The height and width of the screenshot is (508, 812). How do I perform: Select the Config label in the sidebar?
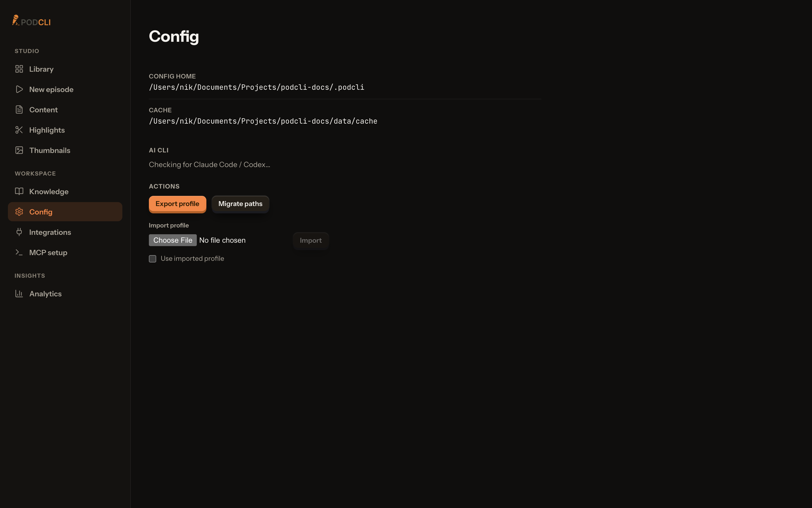pyautogui.click(x=41, y=212)
